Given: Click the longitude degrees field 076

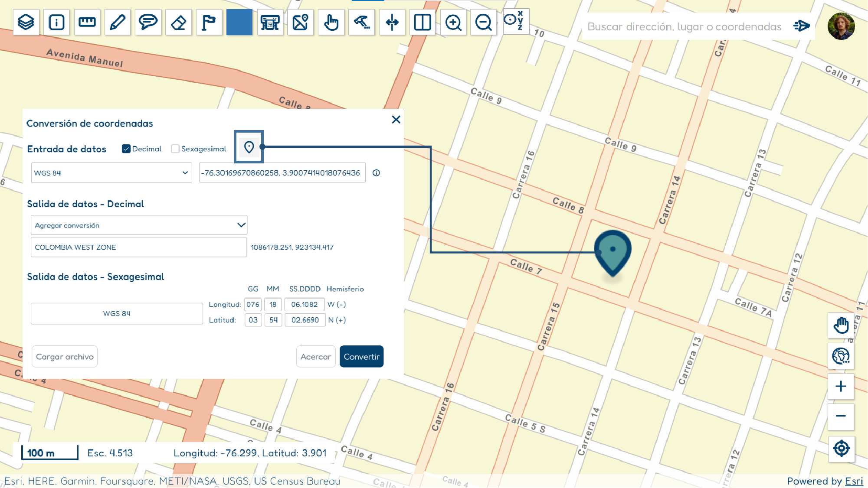Looking at the screenshot, I should click(253, 304).
